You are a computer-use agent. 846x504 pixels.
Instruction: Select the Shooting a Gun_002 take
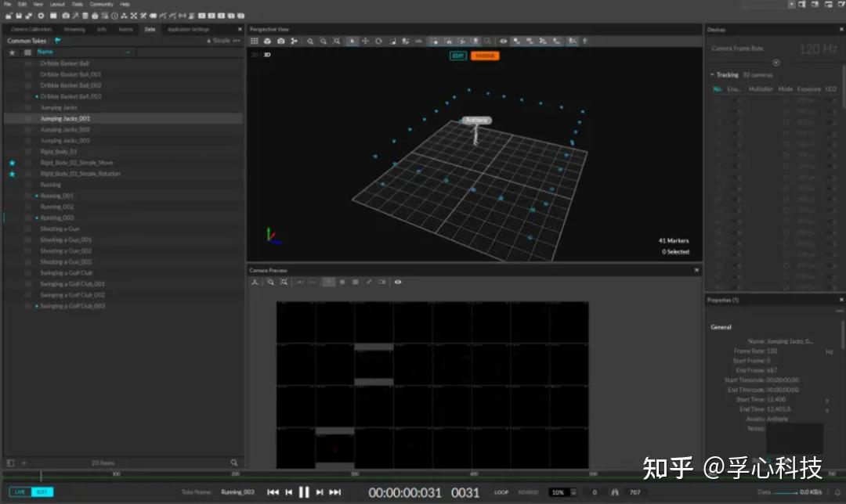pyautogui.click(x=123, y=250)
